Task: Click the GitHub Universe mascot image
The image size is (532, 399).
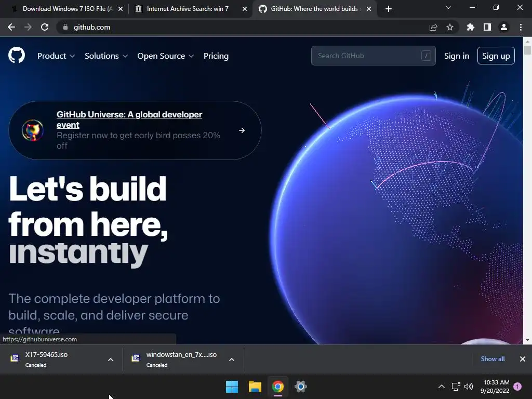Action: [33, 130]
